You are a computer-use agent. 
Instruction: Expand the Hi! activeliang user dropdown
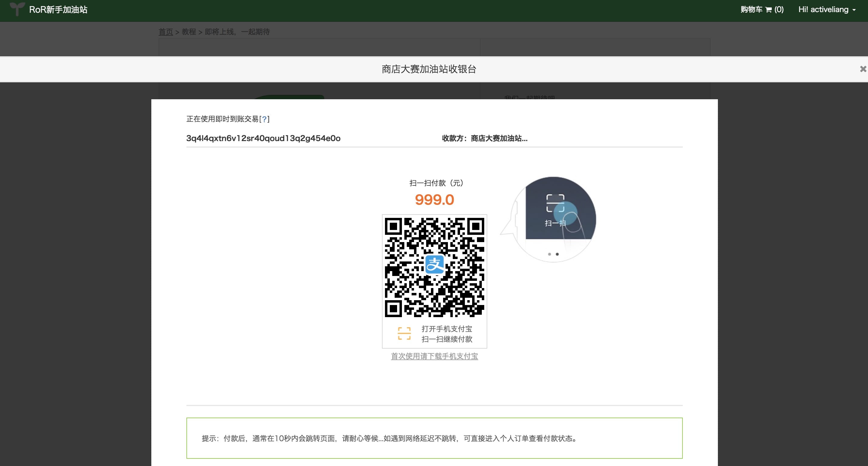tap(827, 9)
